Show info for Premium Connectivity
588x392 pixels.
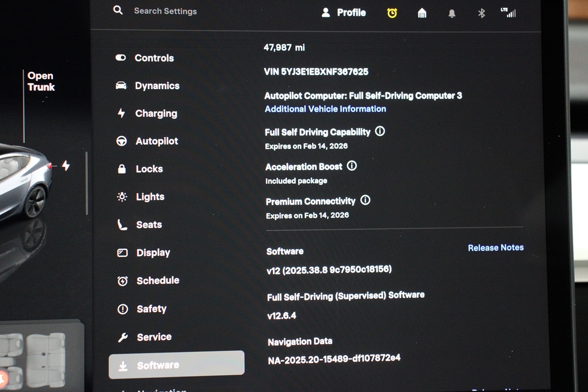coord(365,200)
